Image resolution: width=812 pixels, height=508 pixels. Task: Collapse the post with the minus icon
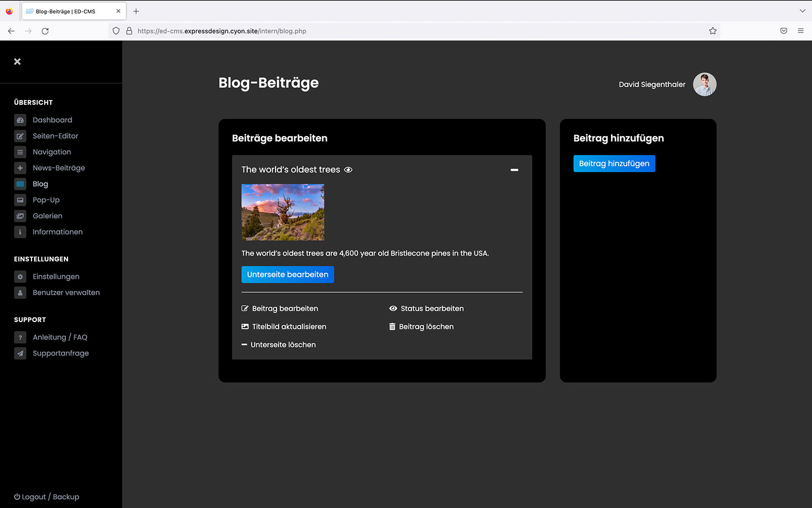[514, 170]
